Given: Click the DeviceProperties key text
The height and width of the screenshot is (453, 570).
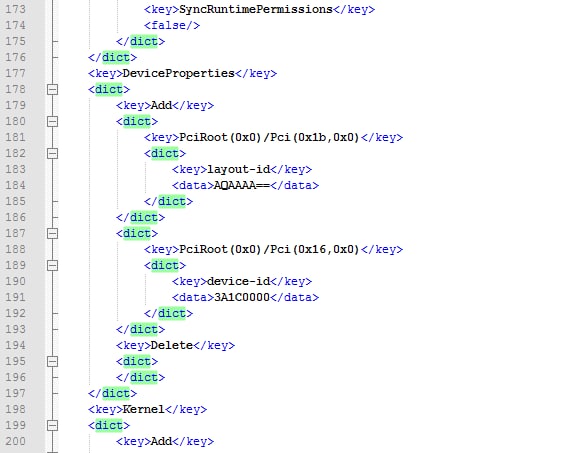Looking at the screenshot, I should click(178, 73).
